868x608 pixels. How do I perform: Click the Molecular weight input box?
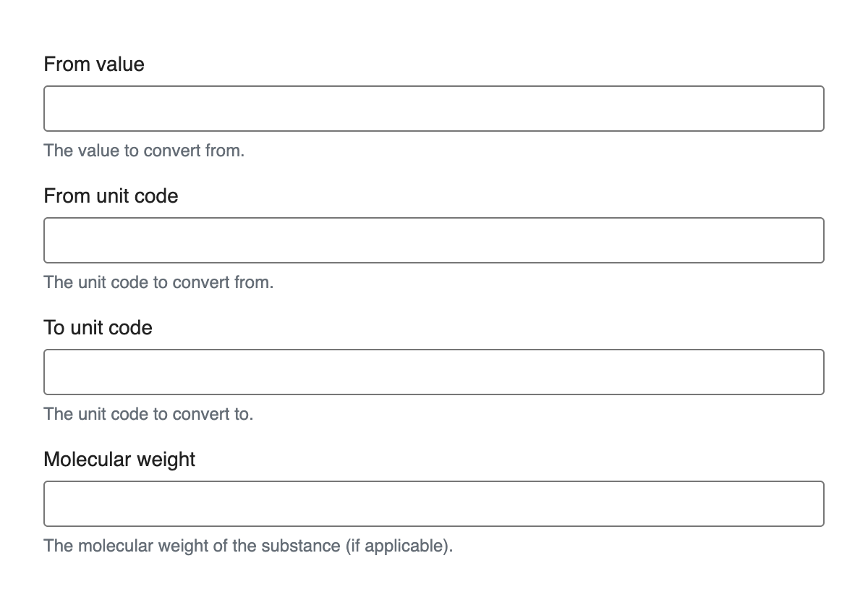pyautogui.click(x=434, y=504)
